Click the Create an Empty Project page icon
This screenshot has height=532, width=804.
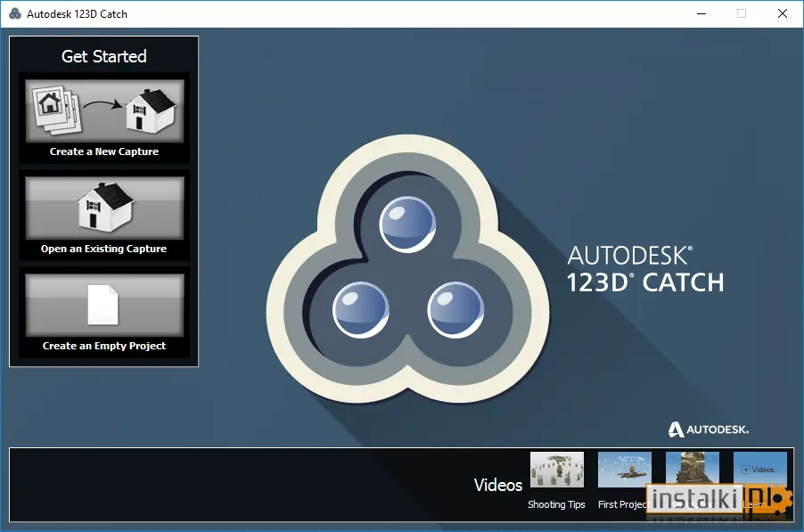(x=103, y=305)
